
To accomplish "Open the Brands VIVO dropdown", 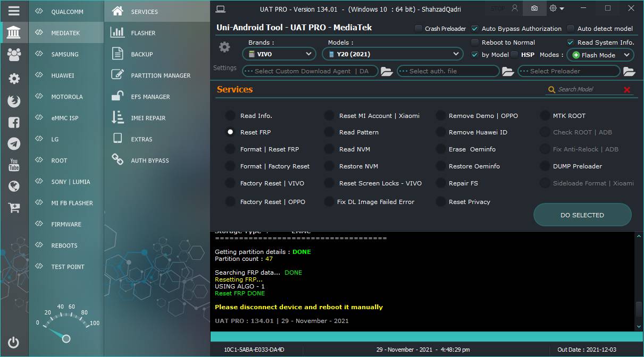I will (x=280, y=54).
